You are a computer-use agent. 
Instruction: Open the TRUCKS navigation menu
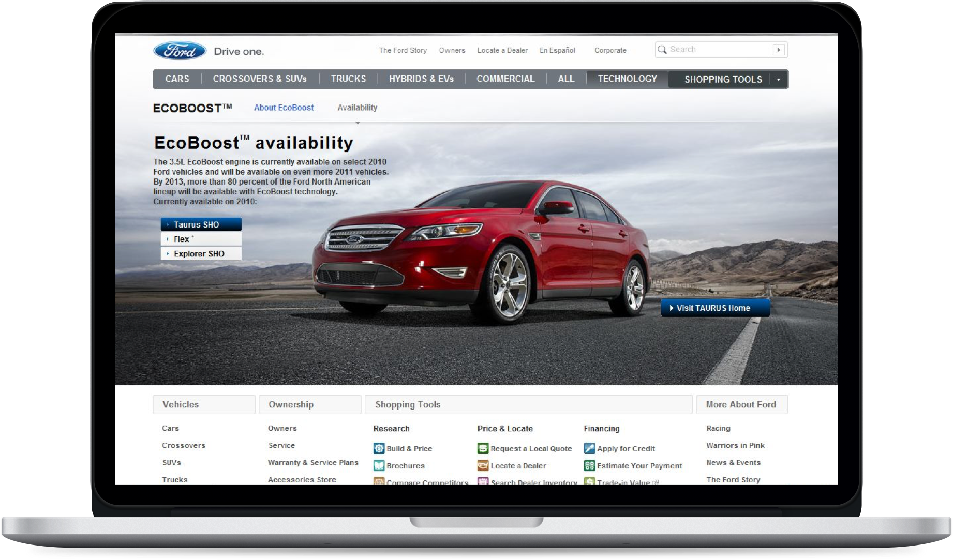(x=348, y=79)
